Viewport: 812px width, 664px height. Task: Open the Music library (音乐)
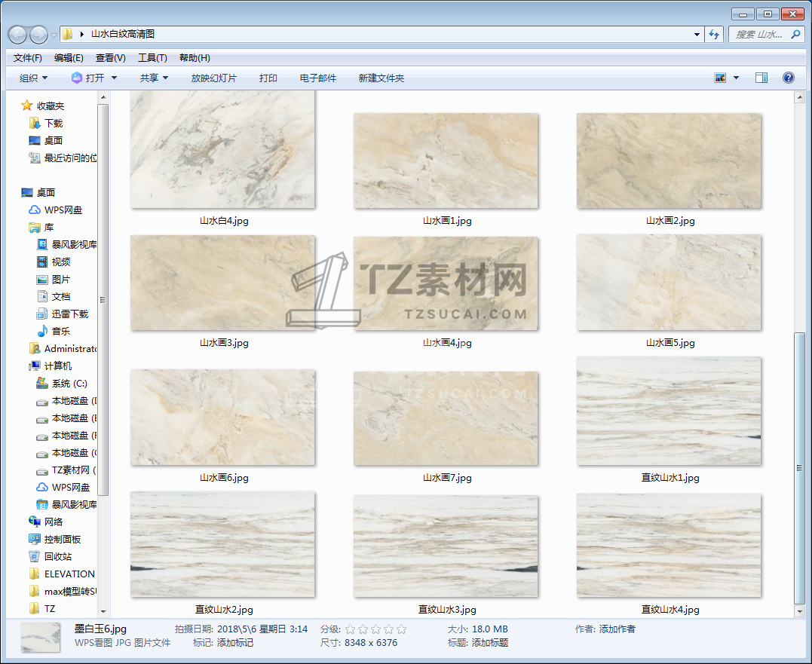tap(54, 331)
